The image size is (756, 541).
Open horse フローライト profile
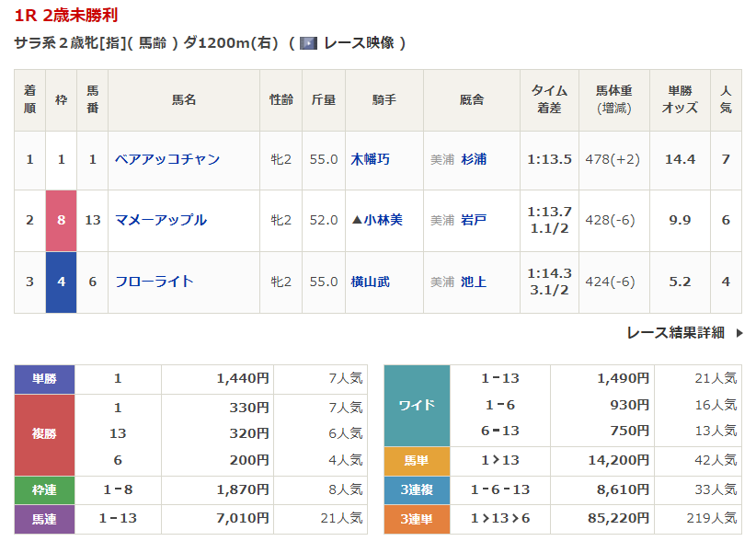pyautogui.click(x=155, y=282)
